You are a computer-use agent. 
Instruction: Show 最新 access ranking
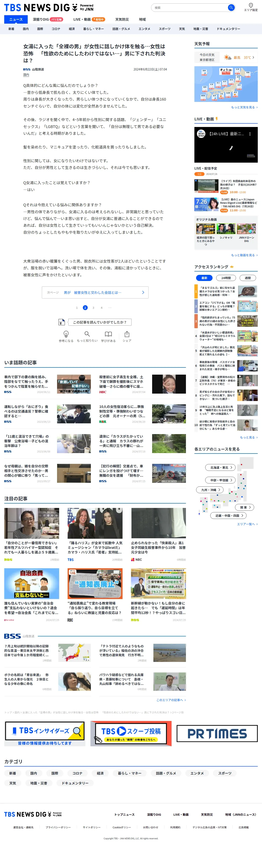click(x=204, y=278)
